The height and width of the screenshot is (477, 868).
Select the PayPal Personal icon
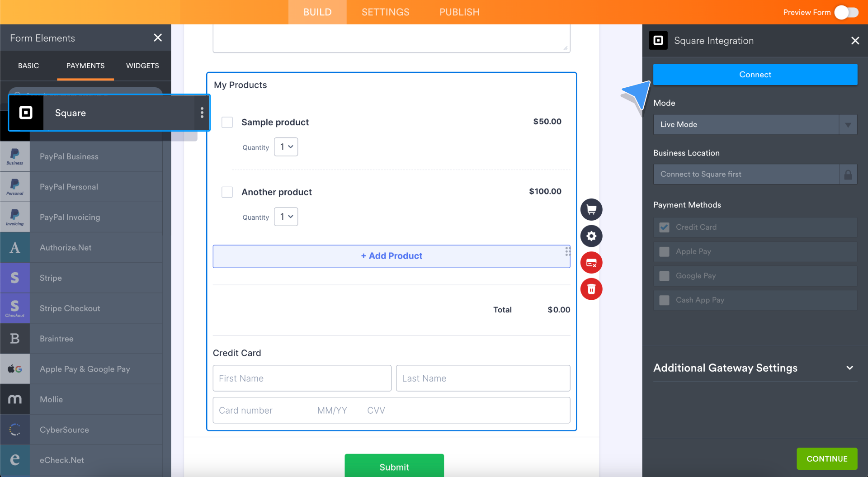(15, 187)
